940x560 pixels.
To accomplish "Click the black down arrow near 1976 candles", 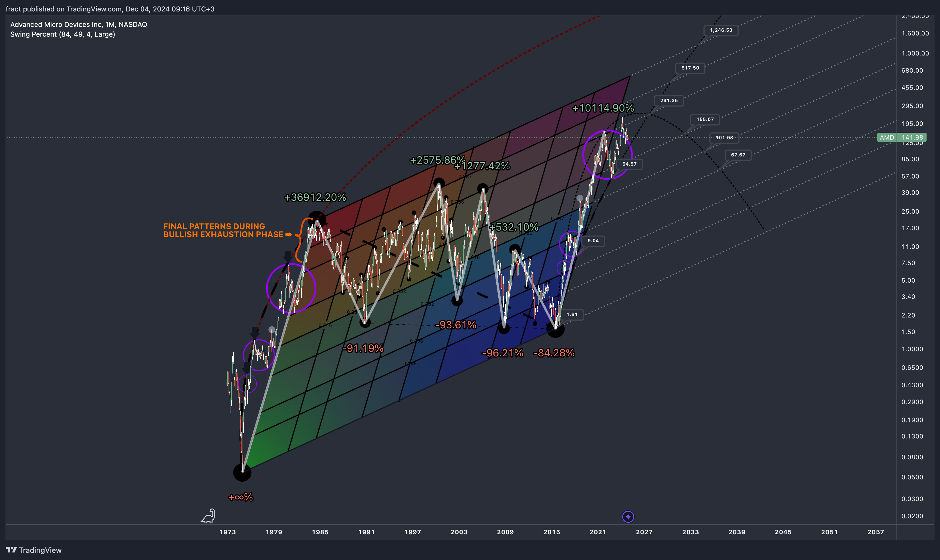I will 255,333.
